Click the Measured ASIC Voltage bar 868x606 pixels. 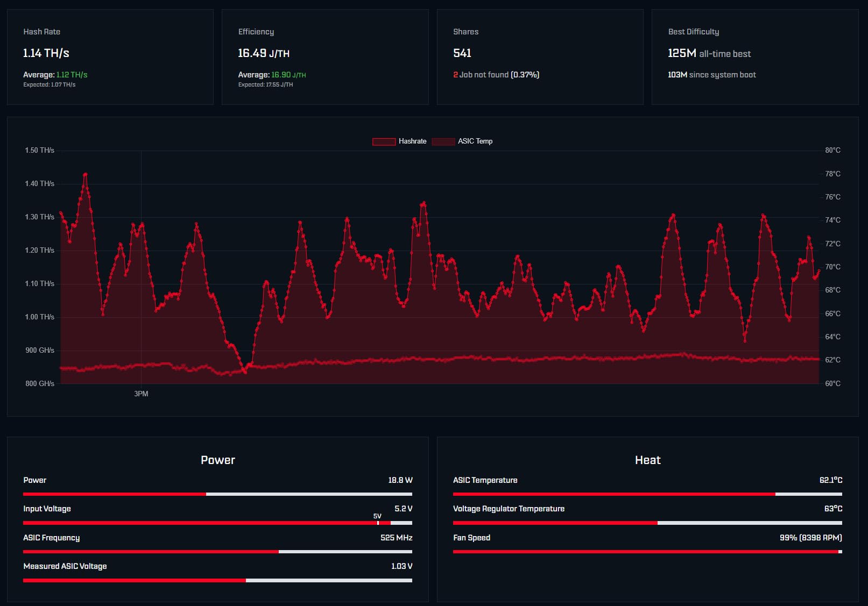click(x=217, y=581)
